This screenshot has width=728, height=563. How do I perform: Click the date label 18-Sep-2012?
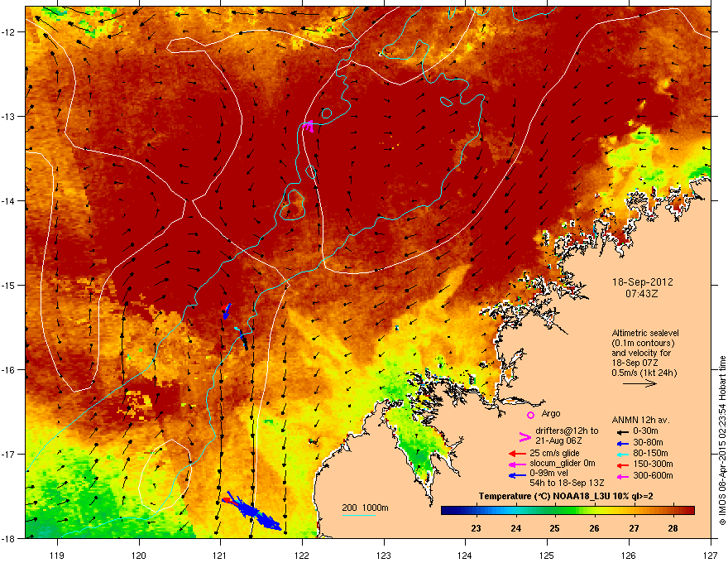[x=643, y=282]
